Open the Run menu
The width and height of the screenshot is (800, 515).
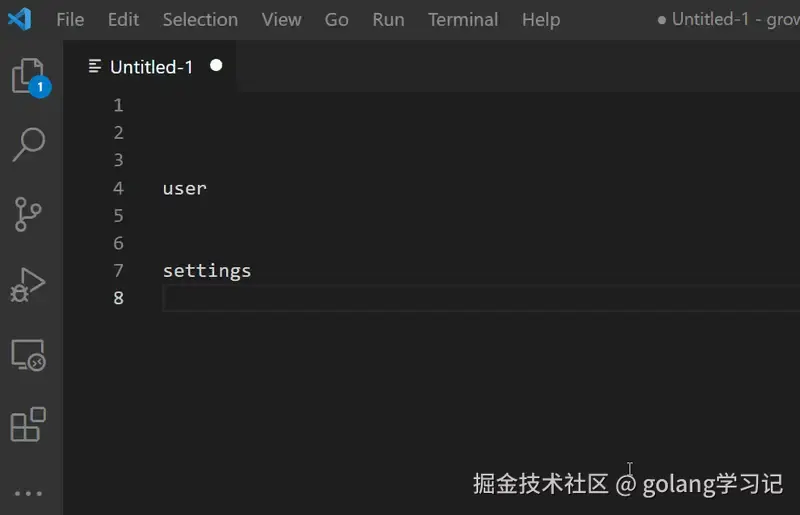point(388,20)
